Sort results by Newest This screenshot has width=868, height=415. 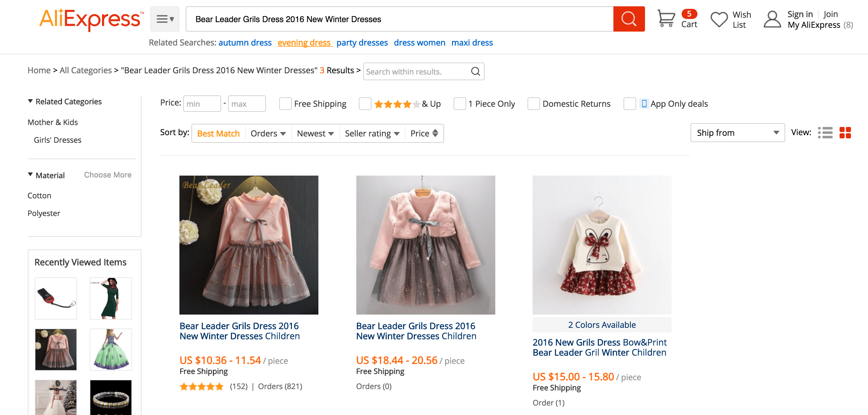(315, 133)
